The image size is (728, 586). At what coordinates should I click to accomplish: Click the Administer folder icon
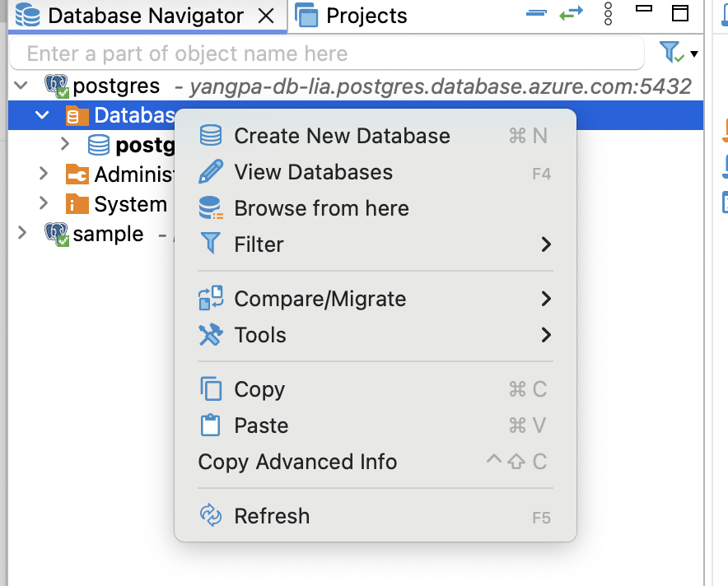[77, 174]
